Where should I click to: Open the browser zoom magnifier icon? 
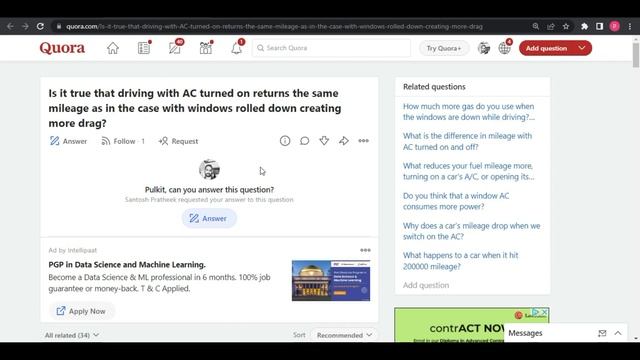[x=536, y=27]
